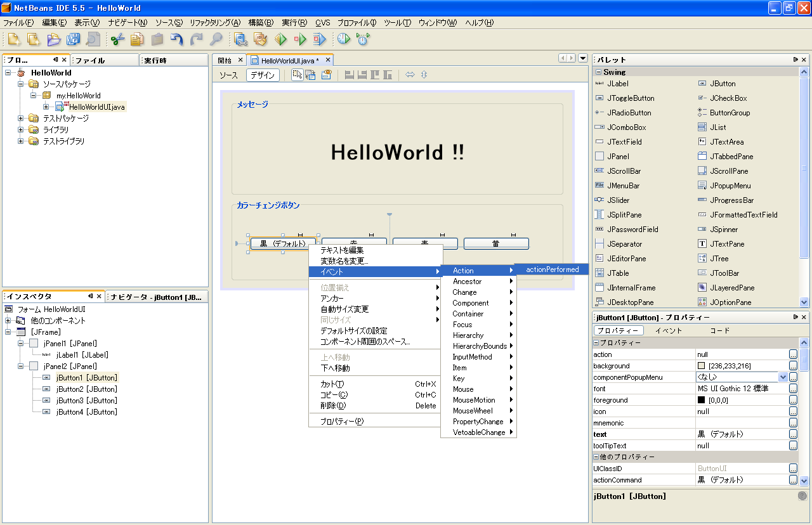
Task: Click the scissors Cut icon
Action: pyautogui.click(x=117, y=39)
